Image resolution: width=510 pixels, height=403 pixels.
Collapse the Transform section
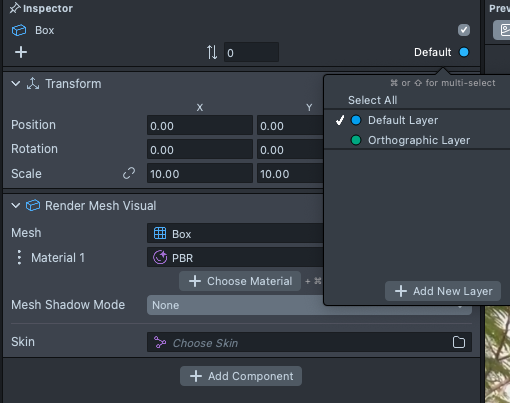(16, 84)
